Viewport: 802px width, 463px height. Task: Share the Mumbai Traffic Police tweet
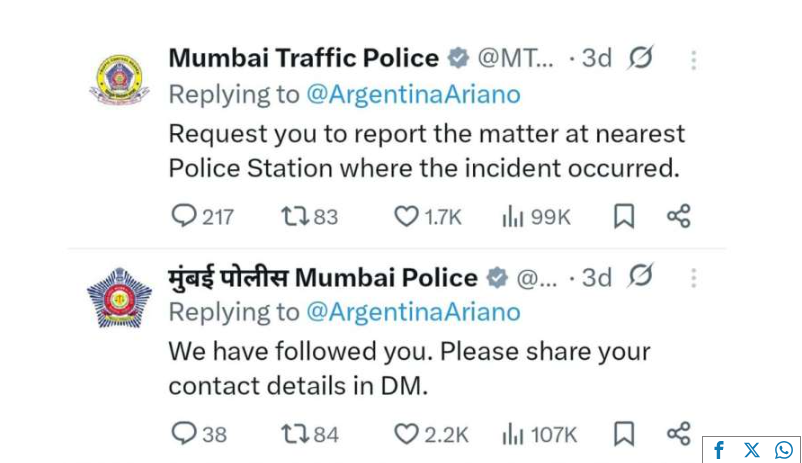click(x=679, y=216)
